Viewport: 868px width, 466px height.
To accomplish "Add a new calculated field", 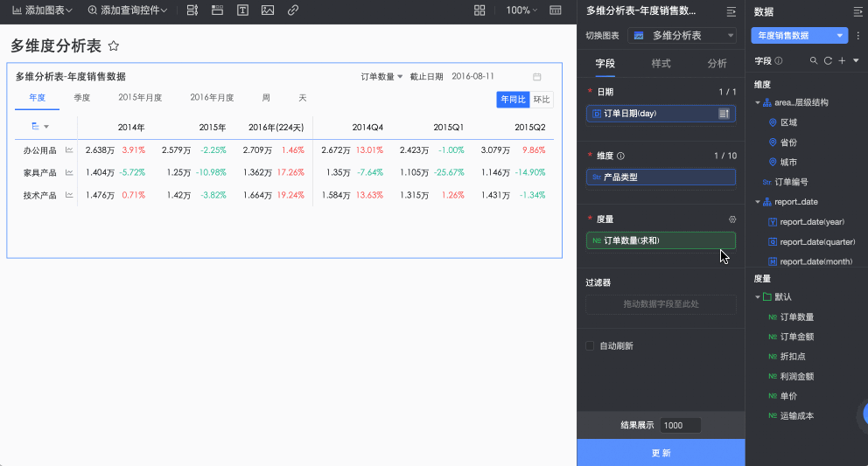I will [842, 61].
